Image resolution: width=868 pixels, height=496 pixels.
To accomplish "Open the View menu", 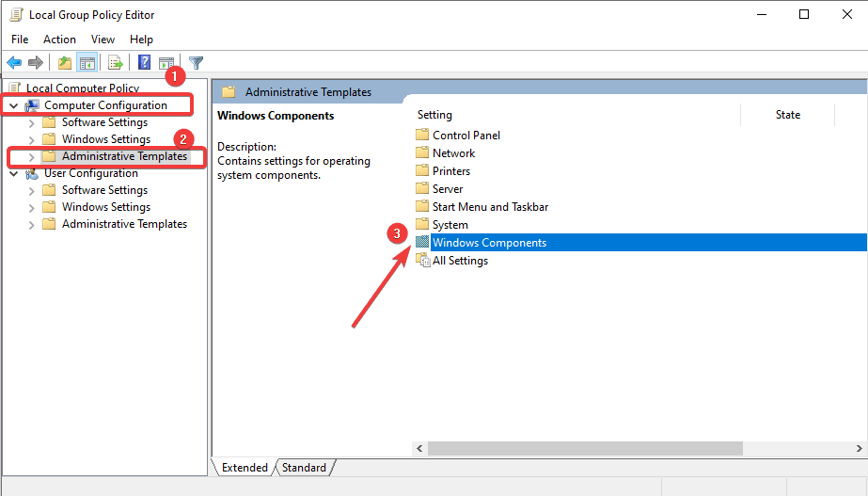I will click(x=103, y=40).
